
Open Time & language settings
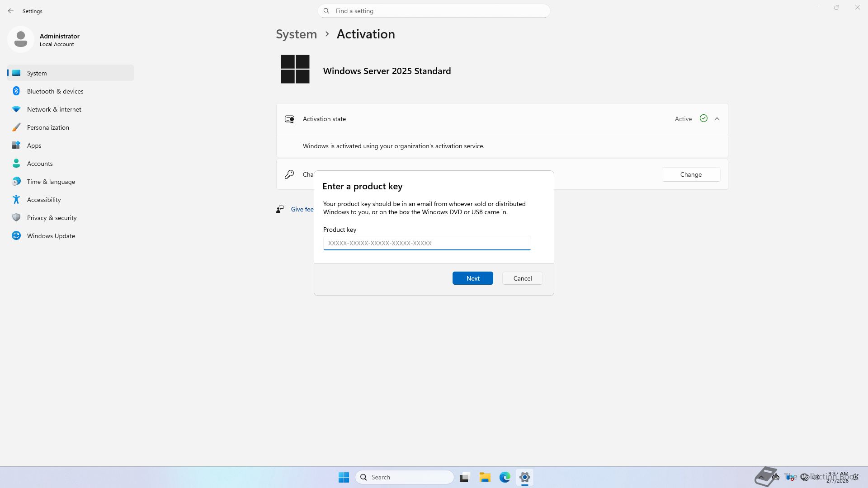pyautogui.click(x=51, y=182)
